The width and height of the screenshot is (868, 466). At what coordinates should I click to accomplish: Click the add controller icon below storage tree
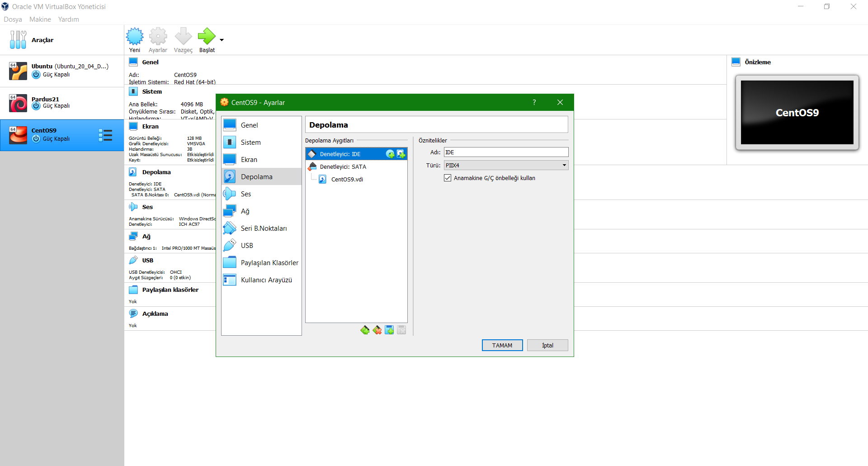tap(365, 330)
